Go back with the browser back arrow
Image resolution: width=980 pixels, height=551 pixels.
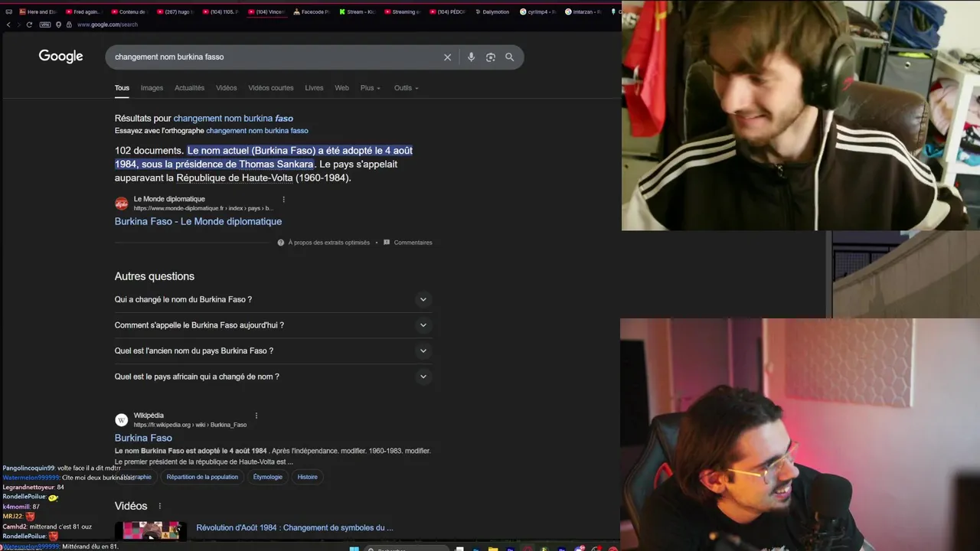pos(8,24)
